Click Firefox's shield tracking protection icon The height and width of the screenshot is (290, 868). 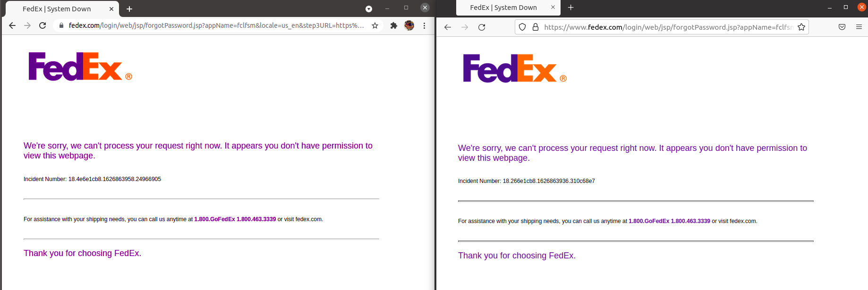click(522, 27)
